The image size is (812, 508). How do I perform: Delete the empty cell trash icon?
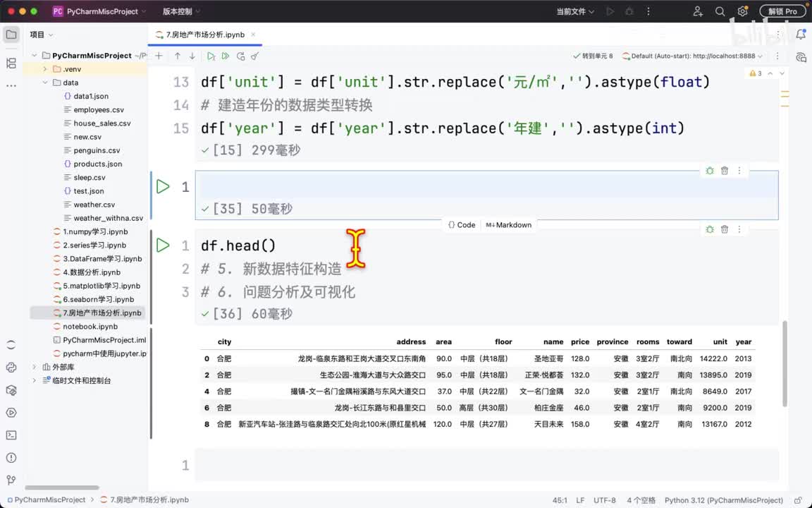725,171
